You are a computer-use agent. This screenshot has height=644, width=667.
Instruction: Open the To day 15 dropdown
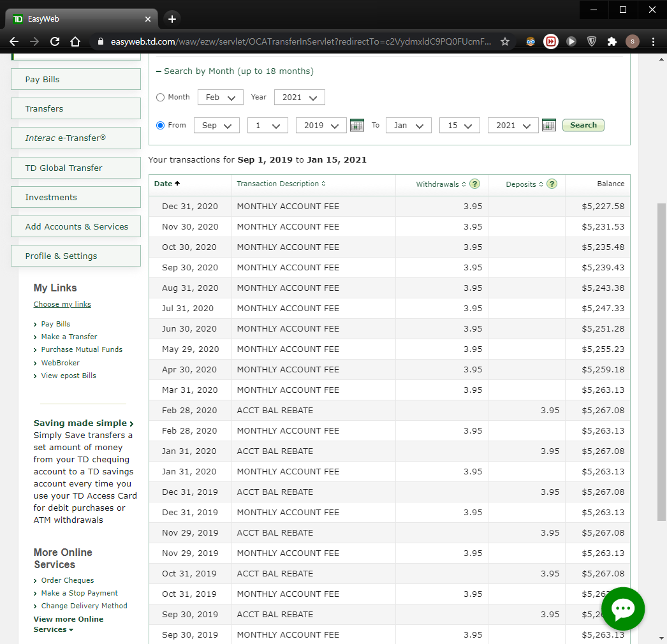pos(459,126)
